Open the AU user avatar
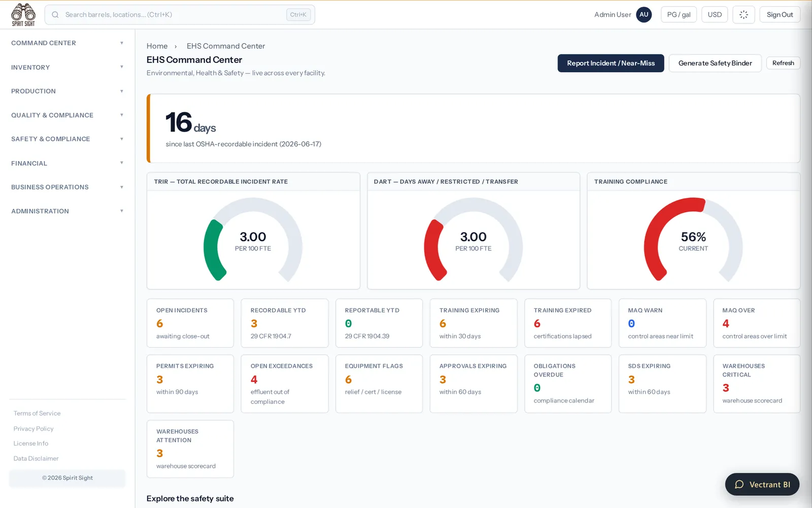 [644, 15]
